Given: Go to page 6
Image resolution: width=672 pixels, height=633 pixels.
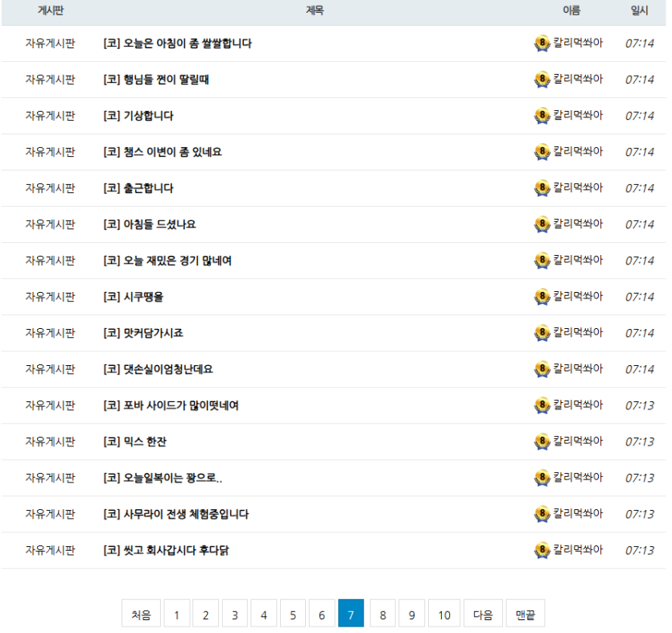Looking at the screenshot, I should 322,615.
